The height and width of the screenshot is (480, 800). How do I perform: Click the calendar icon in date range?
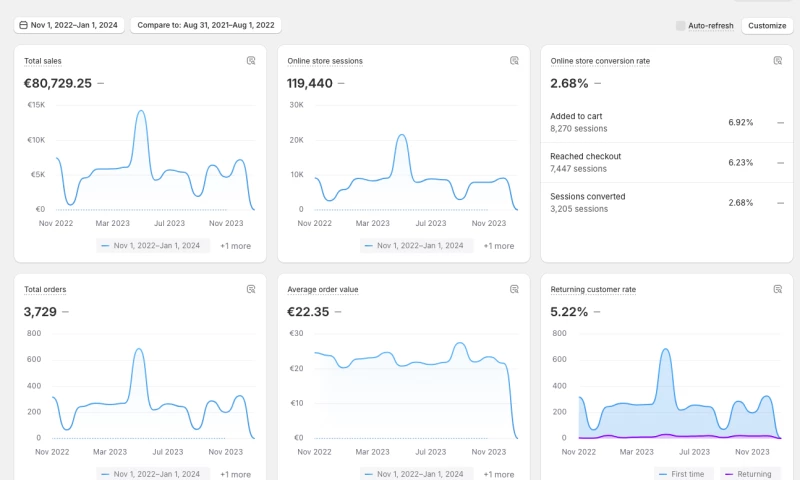[23, 25]
